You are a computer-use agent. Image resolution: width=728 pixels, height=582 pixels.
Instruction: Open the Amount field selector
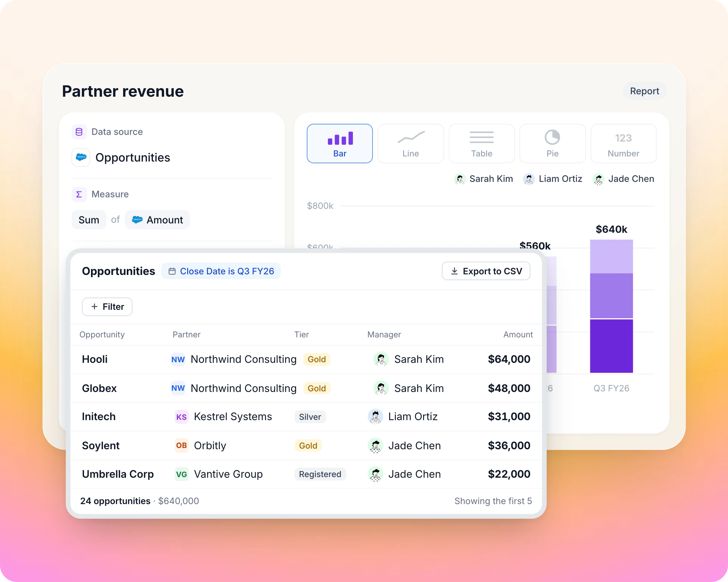coord(157,220)
